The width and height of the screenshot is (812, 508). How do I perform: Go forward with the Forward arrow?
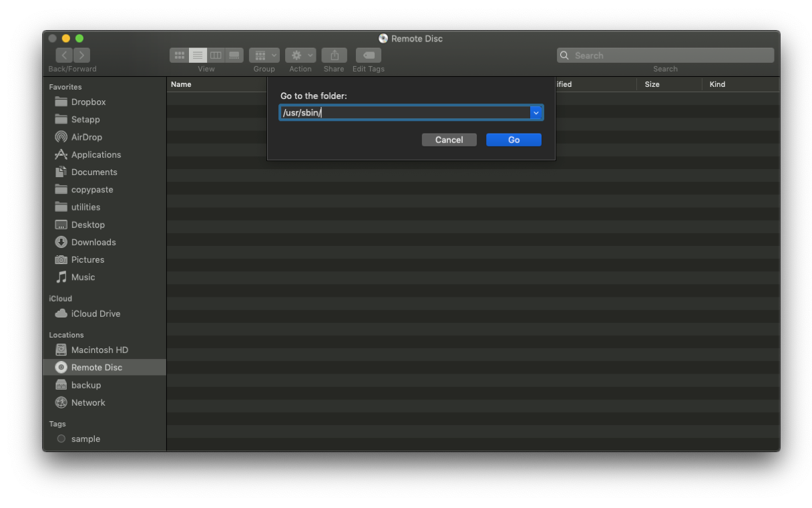click(81, 55)
